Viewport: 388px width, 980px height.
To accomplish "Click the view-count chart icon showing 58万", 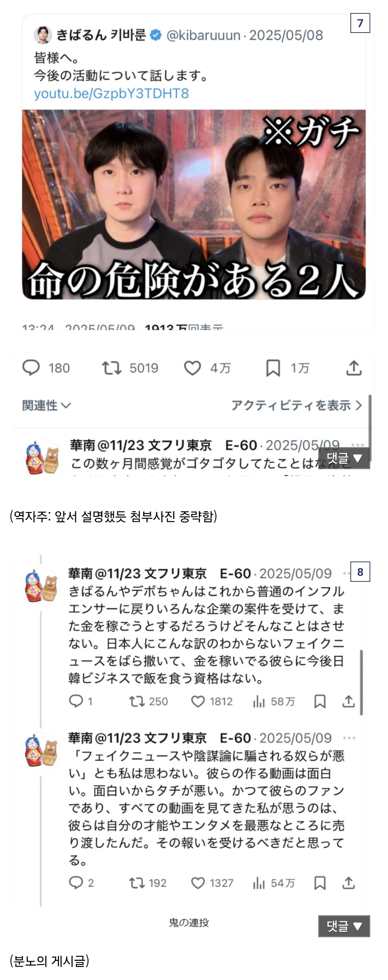I will pos(259,701).
